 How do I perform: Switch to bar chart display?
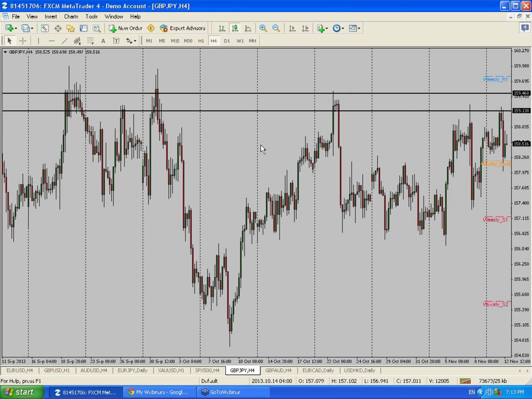click(222, 28)
